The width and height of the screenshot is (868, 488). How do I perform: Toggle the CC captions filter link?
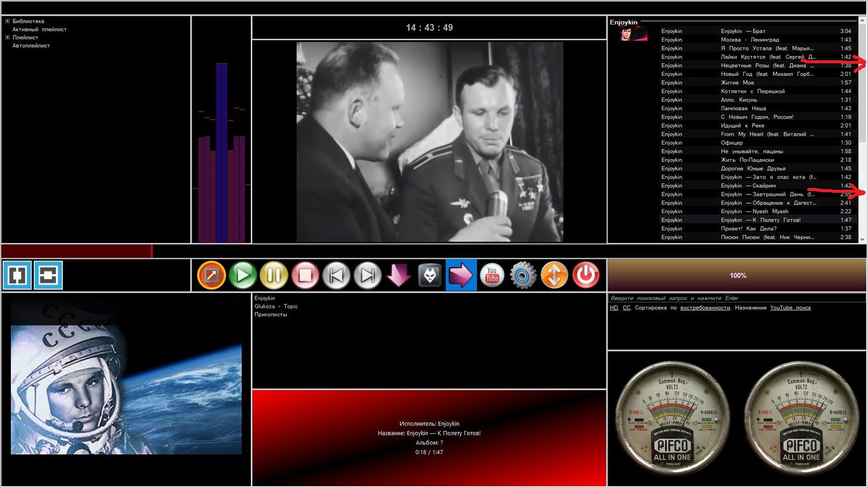pos(626,308)
